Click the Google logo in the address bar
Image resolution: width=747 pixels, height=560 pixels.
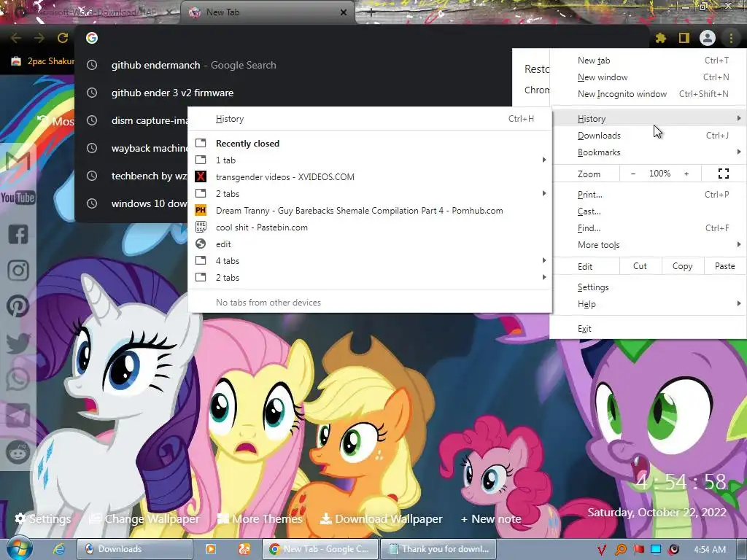coord(92,38)
